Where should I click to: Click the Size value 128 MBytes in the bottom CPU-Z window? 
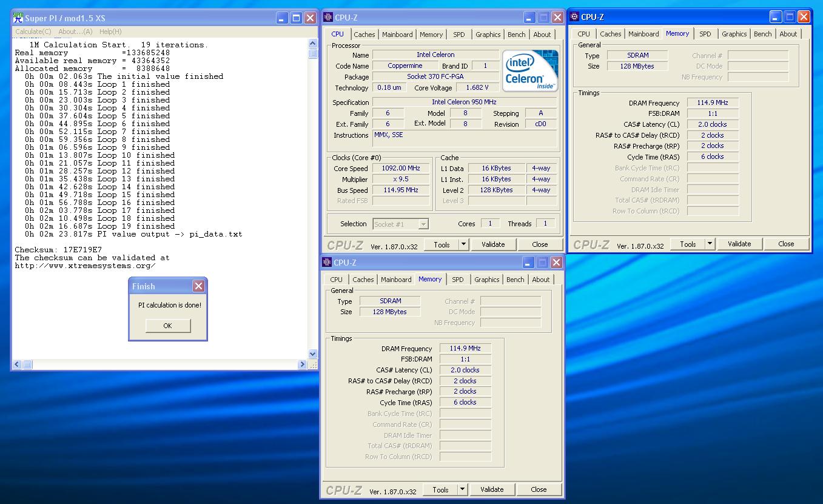[x=391, y=312]
